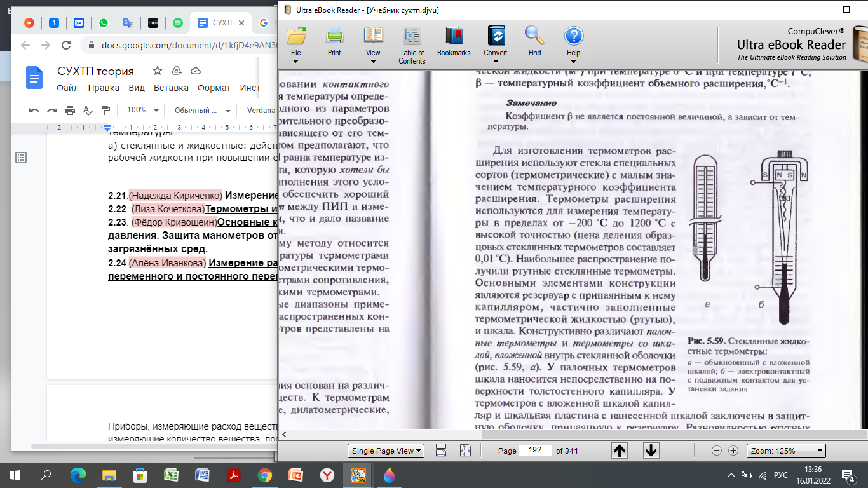Viewport: 868px width, 488px height.
Task: Open Table of Contents in eBook Reader
Action: pos(412,45)
